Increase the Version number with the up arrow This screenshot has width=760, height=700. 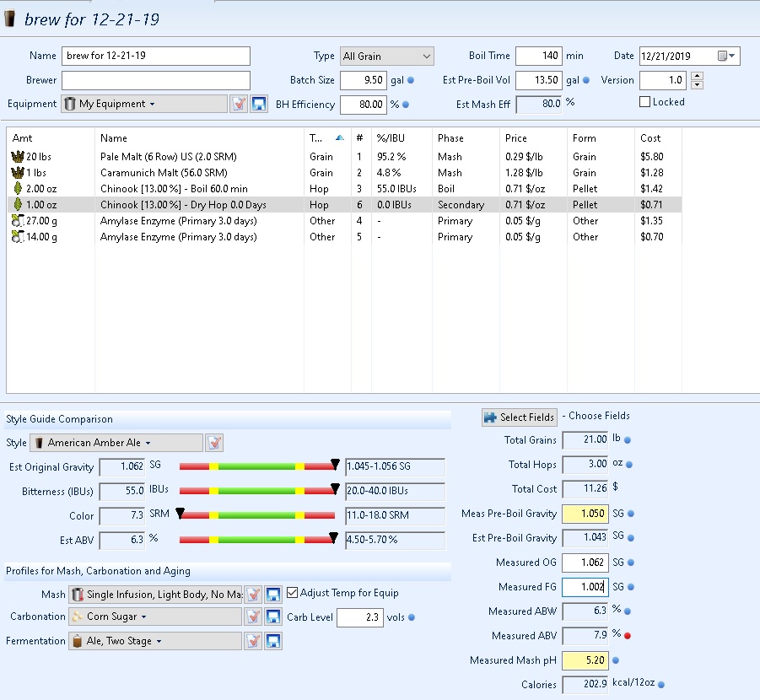coord(697,76)
